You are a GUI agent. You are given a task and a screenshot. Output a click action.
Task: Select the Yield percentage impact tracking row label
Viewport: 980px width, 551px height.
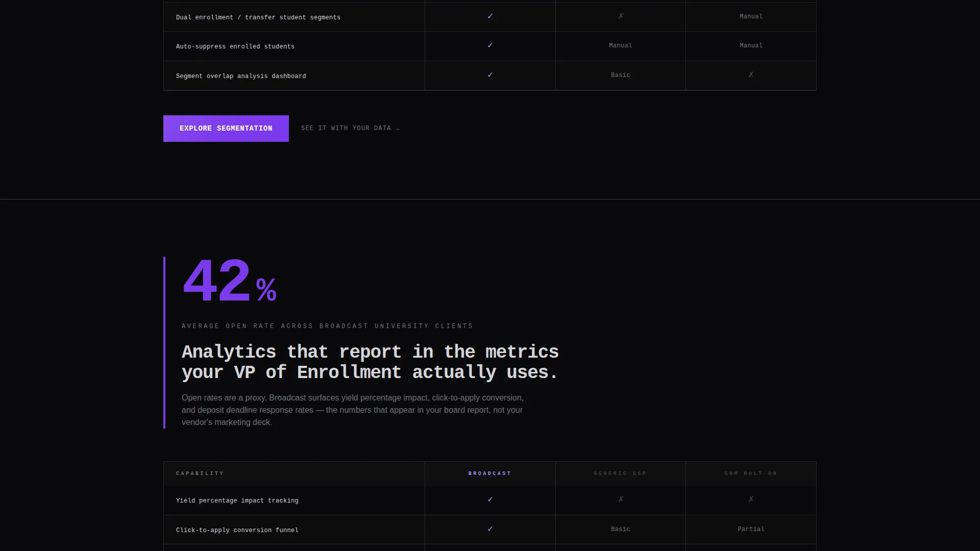[x=237, y=500]
